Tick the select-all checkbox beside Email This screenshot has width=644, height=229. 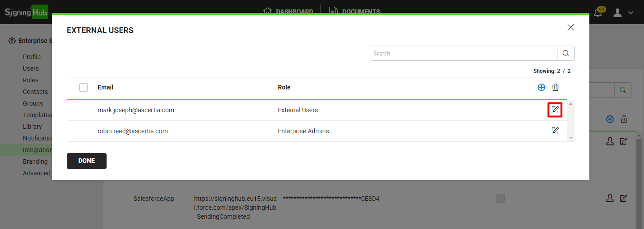tap(83, 88)
